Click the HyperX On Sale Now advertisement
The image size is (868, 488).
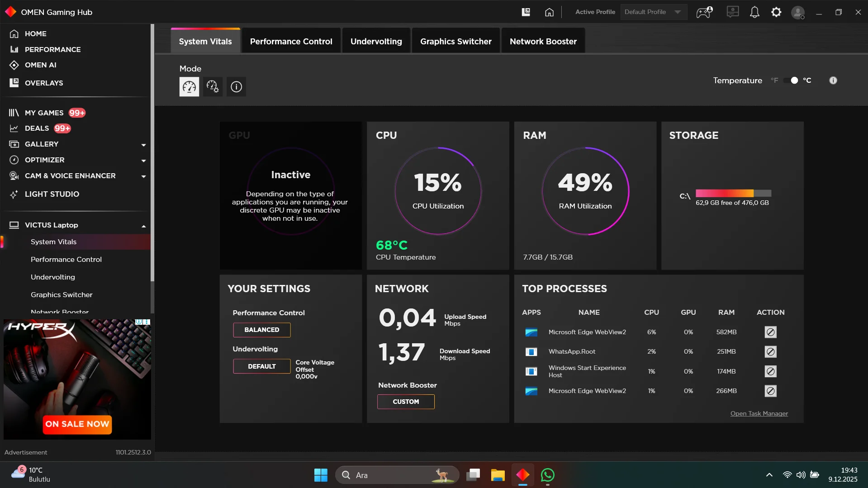[x=77, y=379]
